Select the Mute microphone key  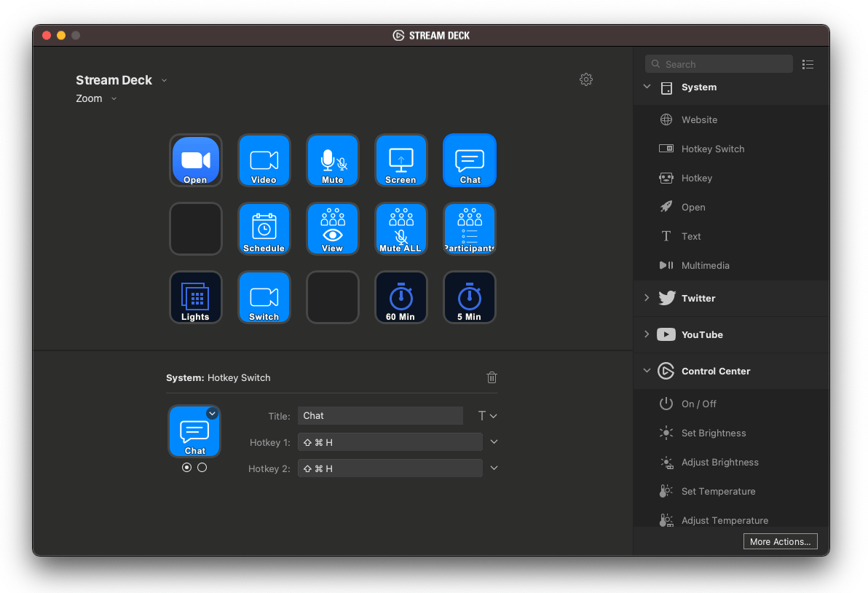333,160
